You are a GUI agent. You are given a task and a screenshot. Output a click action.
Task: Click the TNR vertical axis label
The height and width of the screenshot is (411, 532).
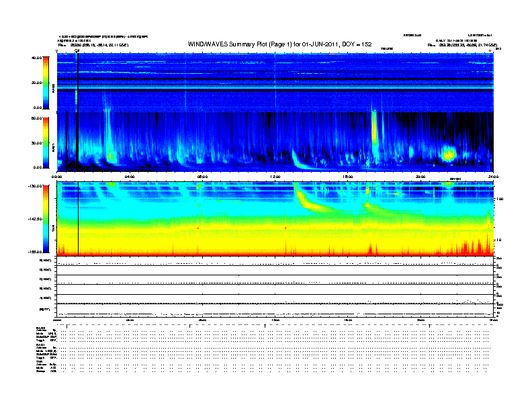53,229
